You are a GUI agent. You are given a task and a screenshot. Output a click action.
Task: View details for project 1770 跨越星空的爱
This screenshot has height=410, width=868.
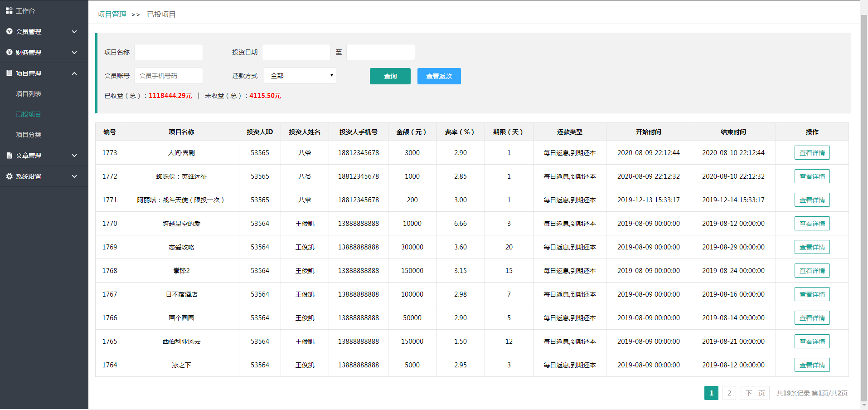(812, 224)
